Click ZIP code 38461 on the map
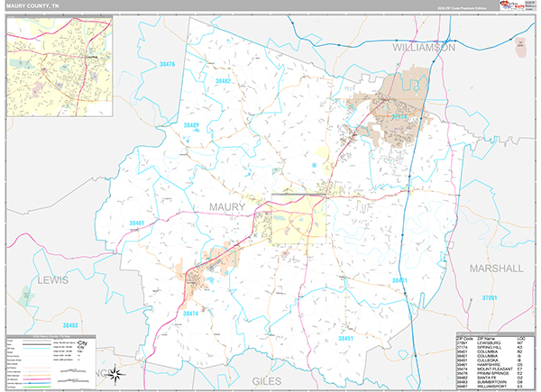The width and height of the screenshot is (541, 392). [137, 223]
